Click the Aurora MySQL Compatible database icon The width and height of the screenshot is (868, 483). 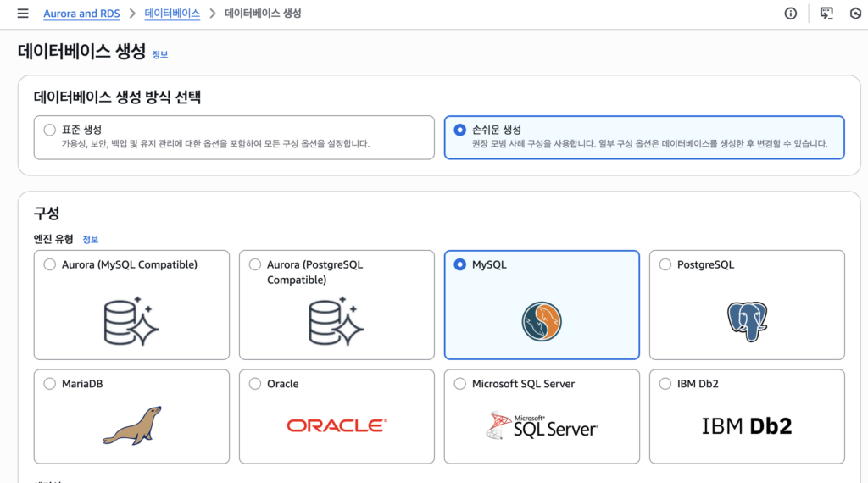click(132, 321)
